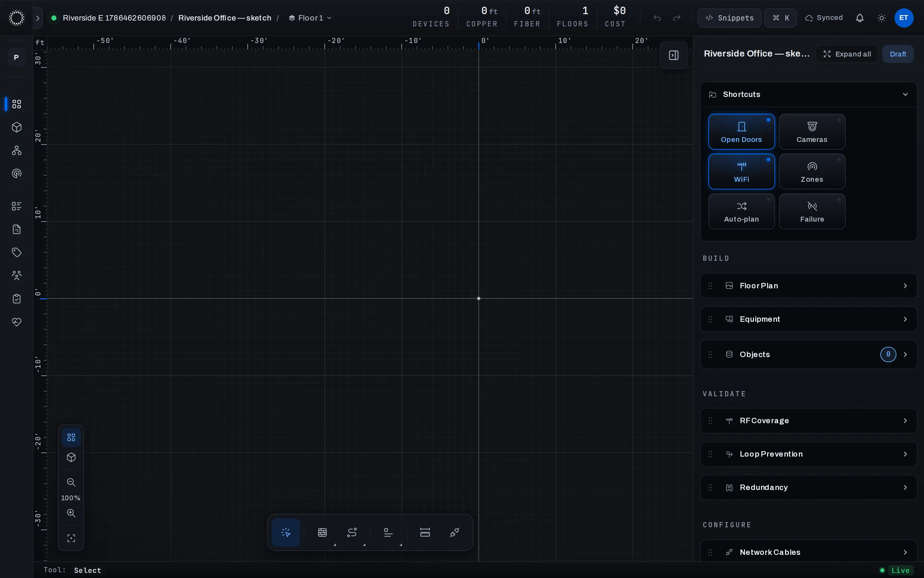
Task: Select the wall (brick) tool in bottom toolbar
Action: pos(322,532)
